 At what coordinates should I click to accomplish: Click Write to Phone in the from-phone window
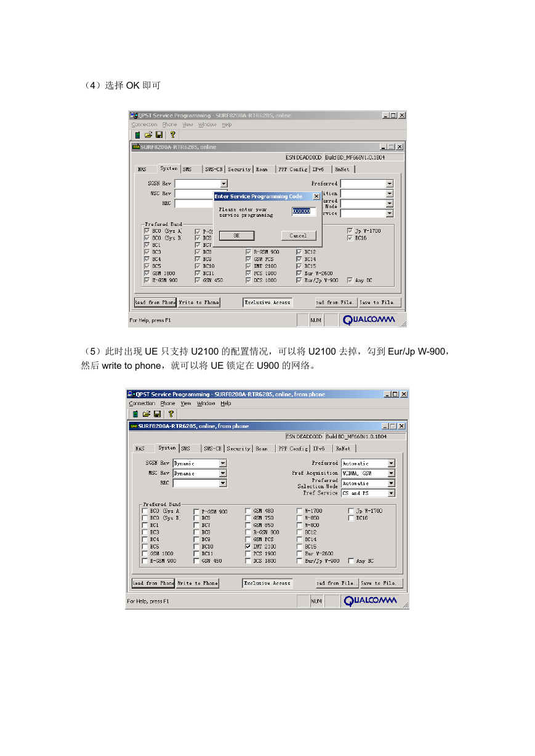(198, 583)
